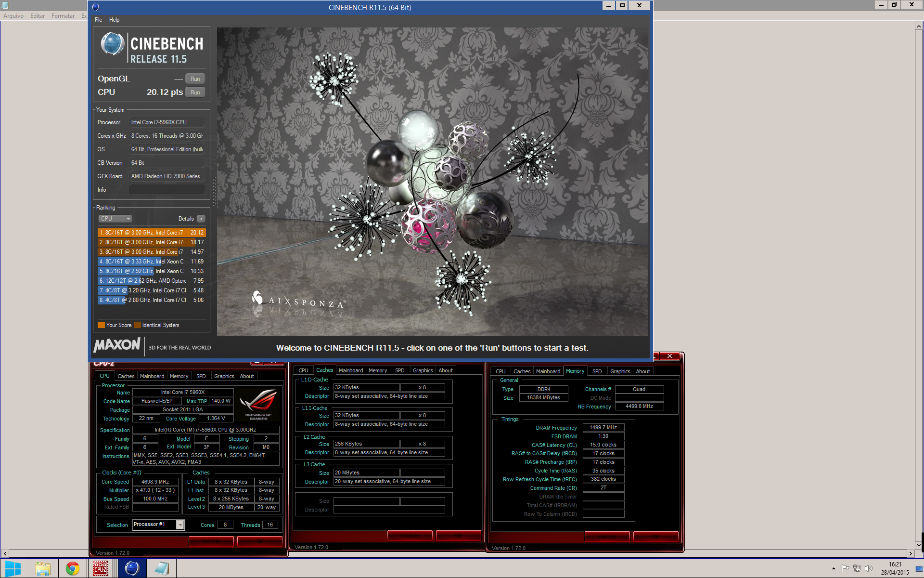The height and width of the screenshot is (578, 924).
Task: Click DRAM Frequency value 1499.7 MHz
Action: [x=603, y=428]
